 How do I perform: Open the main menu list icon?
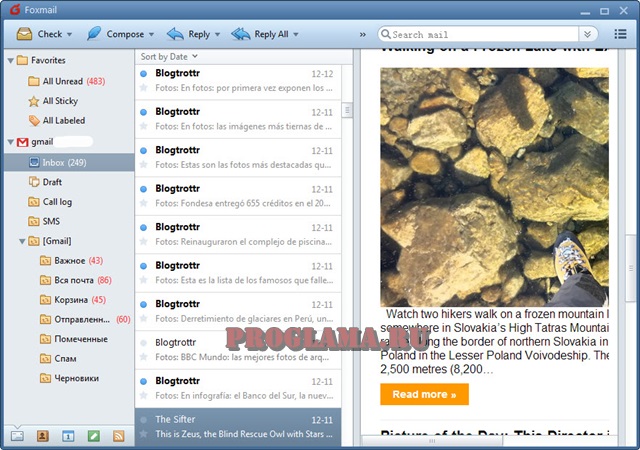620,34
